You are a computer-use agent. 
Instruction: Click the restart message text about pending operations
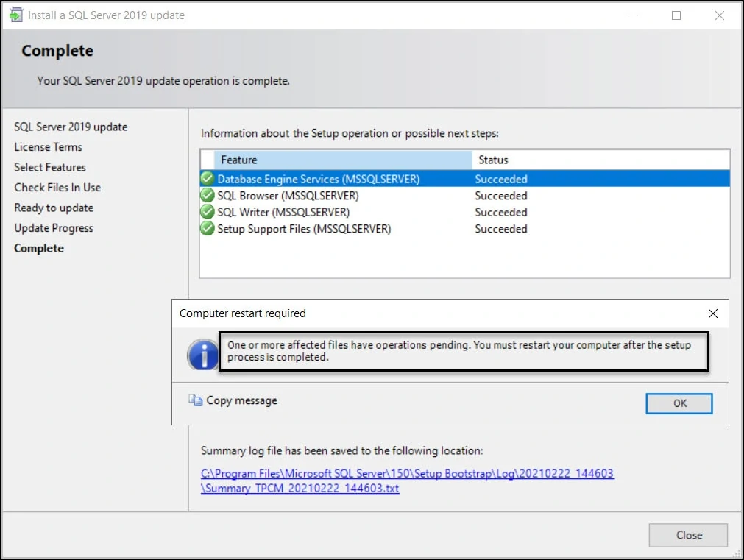[x=458, y=351]
